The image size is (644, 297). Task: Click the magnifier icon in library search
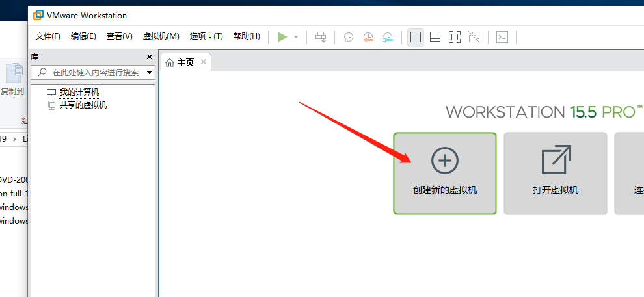(42, 72)
